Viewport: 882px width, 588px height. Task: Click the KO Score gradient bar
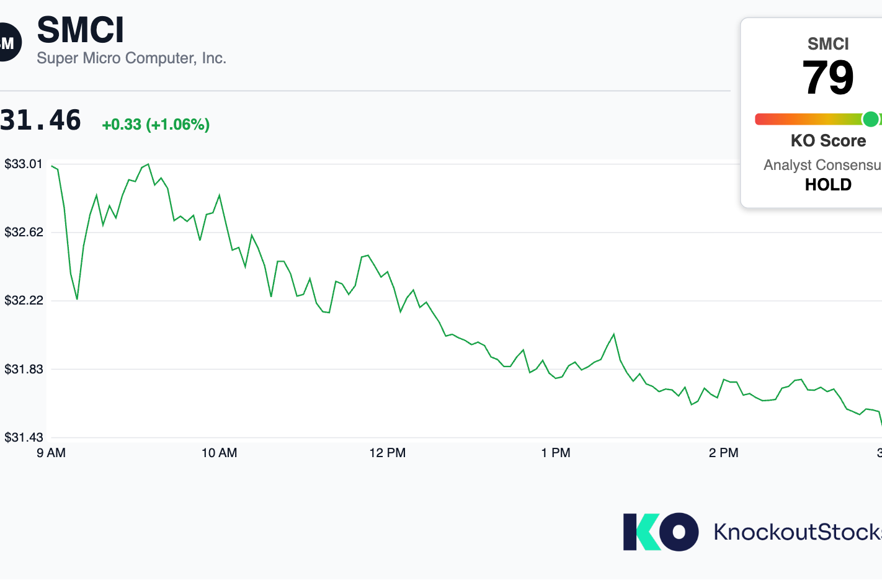[818, 119]
